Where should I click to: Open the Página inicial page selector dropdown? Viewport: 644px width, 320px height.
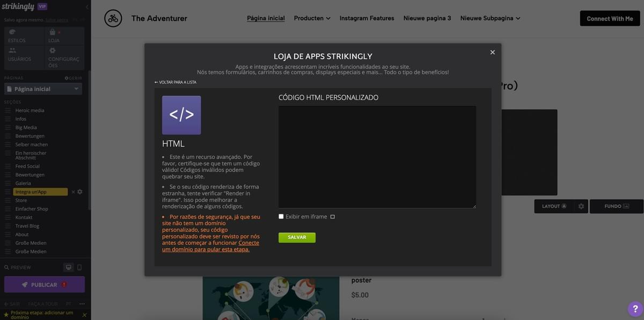click(43, 89)
